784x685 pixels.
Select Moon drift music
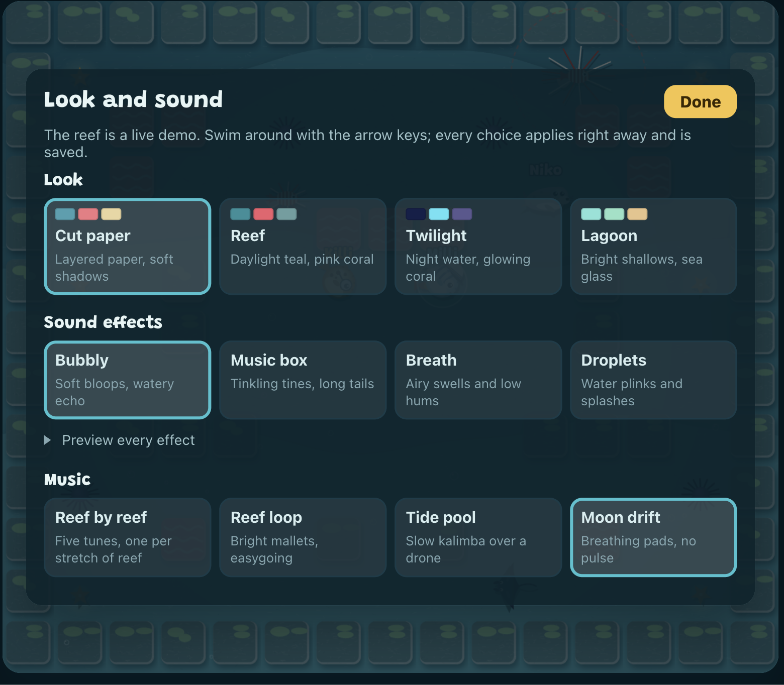653,537
